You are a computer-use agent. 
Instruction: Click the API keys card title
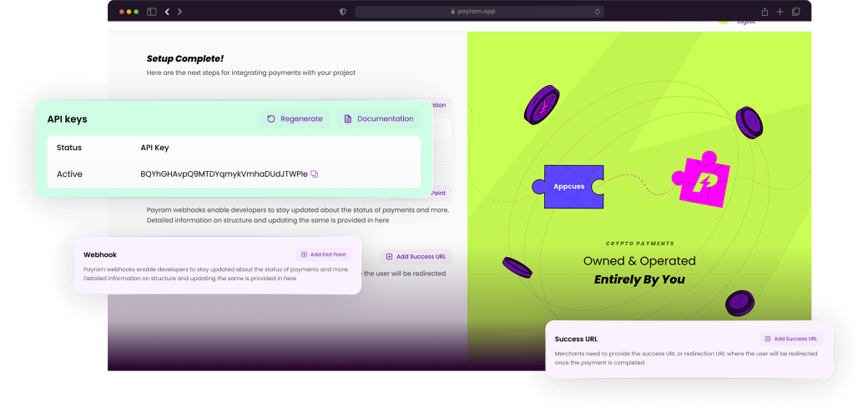pos(67,119)
